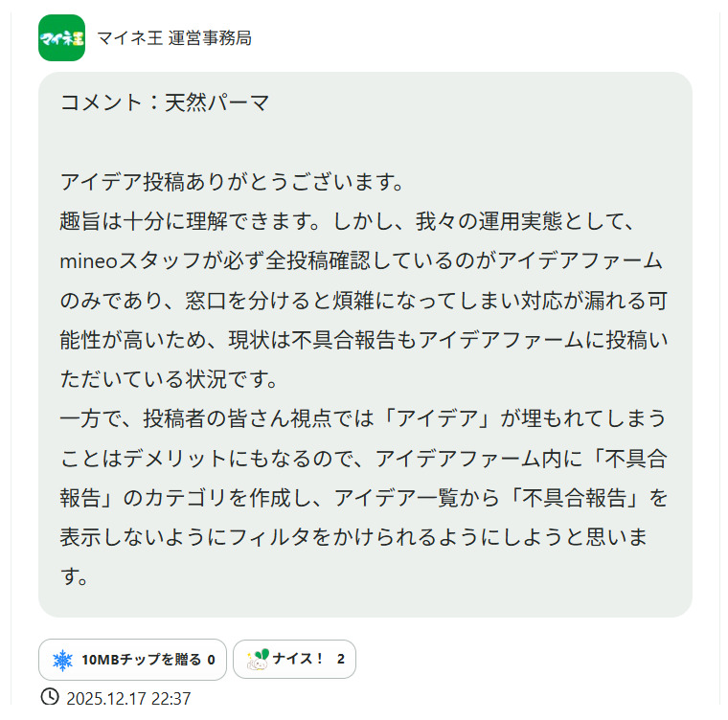Screen dimensions: 728x720
Task: Click the line starting with 報告」のカテゴリを作成
Action: coord(362,498)
